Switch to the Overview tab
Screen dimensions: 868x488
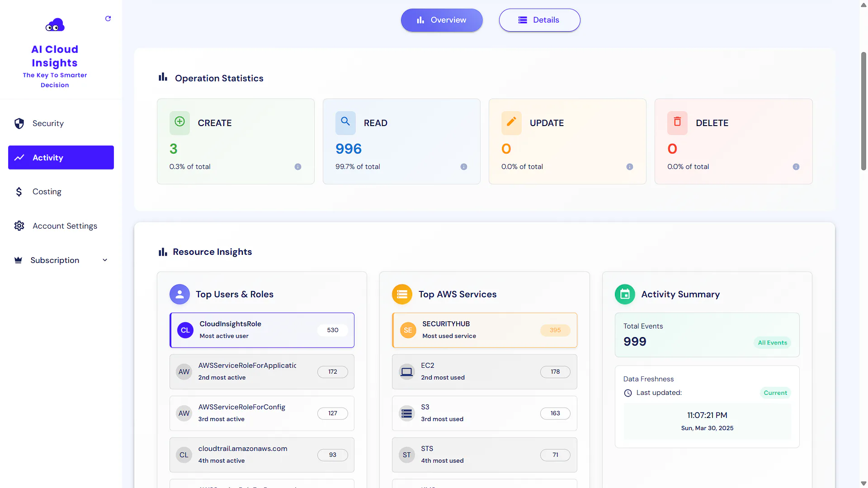point(442,20)
